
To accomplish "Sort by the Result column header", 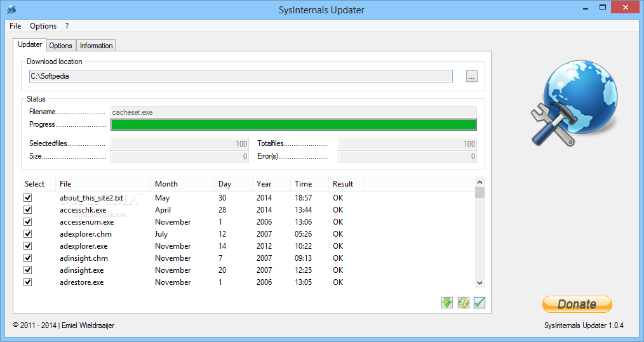I will click(x=347, y=184).
